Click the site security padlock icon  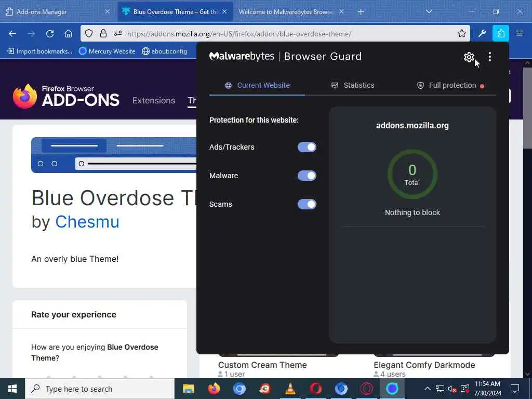(x=103, y=33)
